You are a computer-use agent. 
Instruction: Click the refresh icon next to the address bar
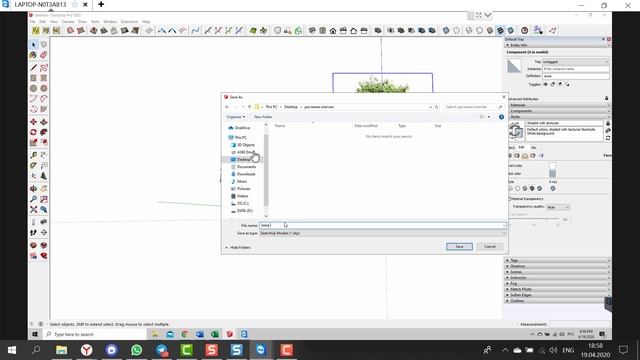tap(437, 107)
